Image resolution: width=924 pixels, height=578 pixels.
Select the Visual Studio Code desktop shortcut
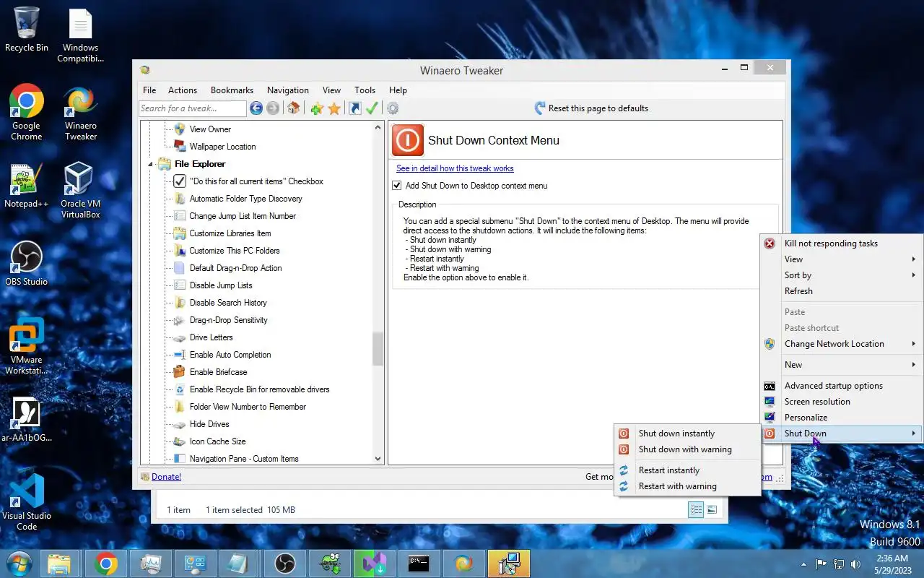click(x=27, y=502)
